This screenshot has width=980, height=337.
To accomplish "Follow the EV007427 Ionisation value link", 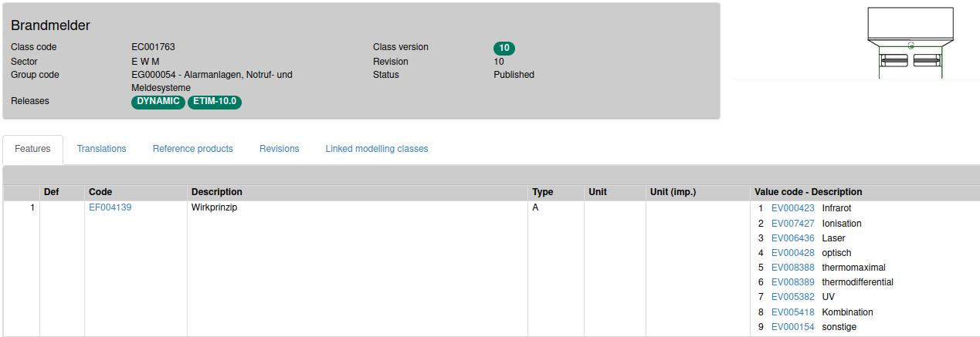I will (x=792, y=224).
